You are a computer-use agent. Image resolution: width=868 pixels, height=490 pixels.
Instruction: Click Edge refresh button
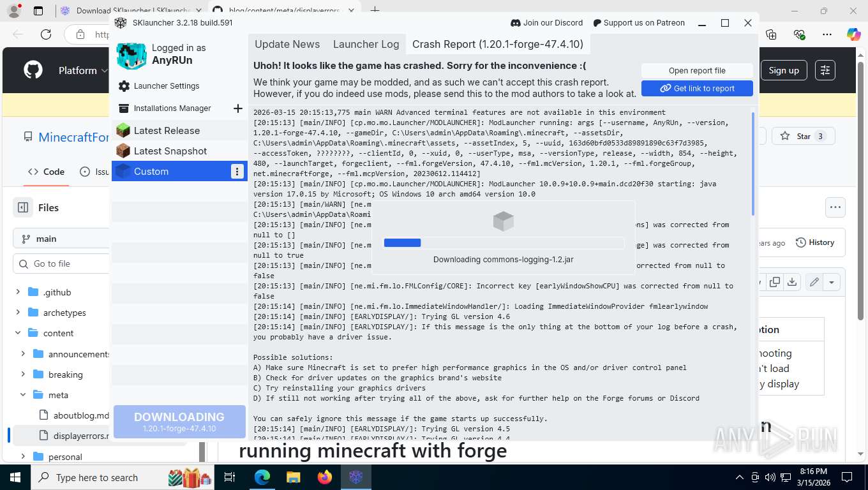tap(45, 34)
